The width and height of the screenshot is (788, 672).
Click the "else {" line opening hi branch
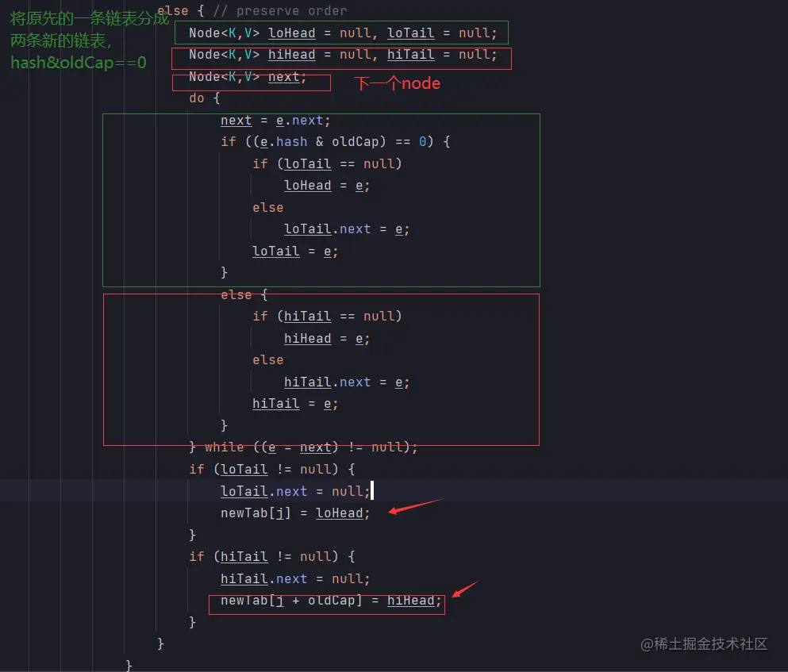click(244, 295)
